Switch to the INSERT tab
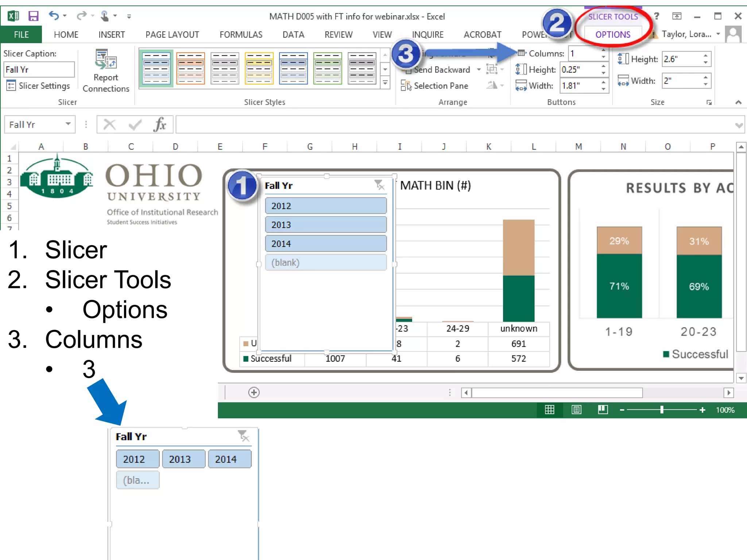This screenshot has width=747, height=560. 112,35
